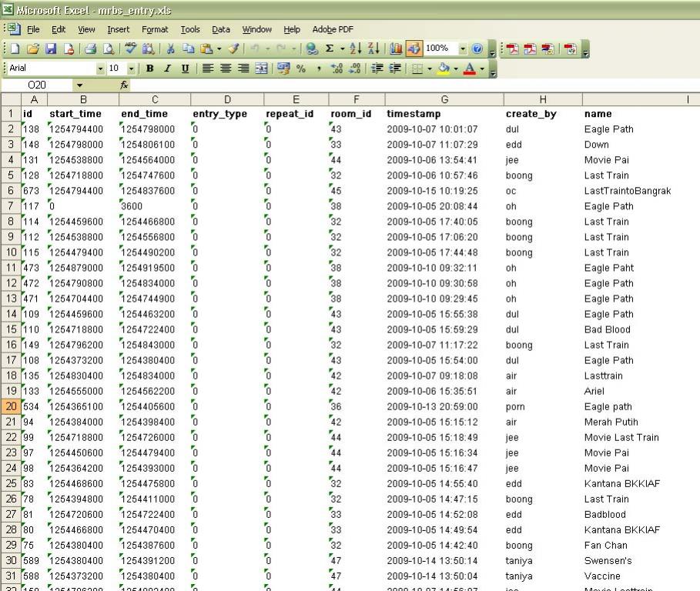Image resolution: width=700 pixels, height=591 pixels.
Task: Select cell containing LastTraintoBangrak
Action: [x=641, y=191]
